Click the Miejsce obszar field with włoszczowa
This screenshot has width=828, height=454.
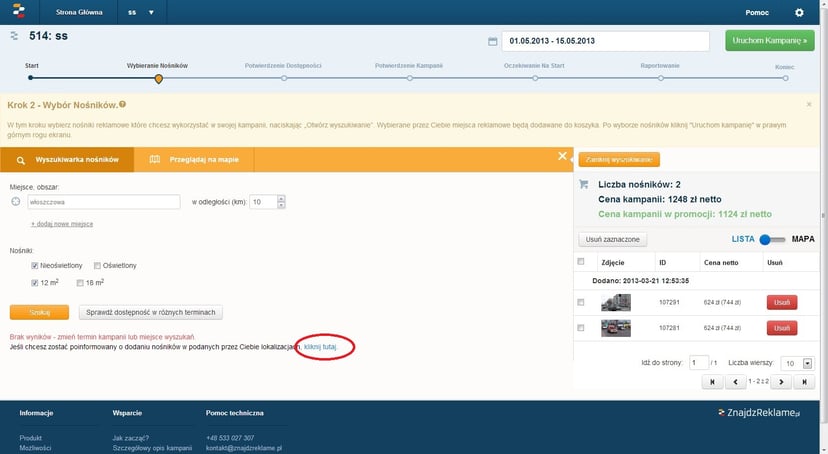tap(104, 202)
